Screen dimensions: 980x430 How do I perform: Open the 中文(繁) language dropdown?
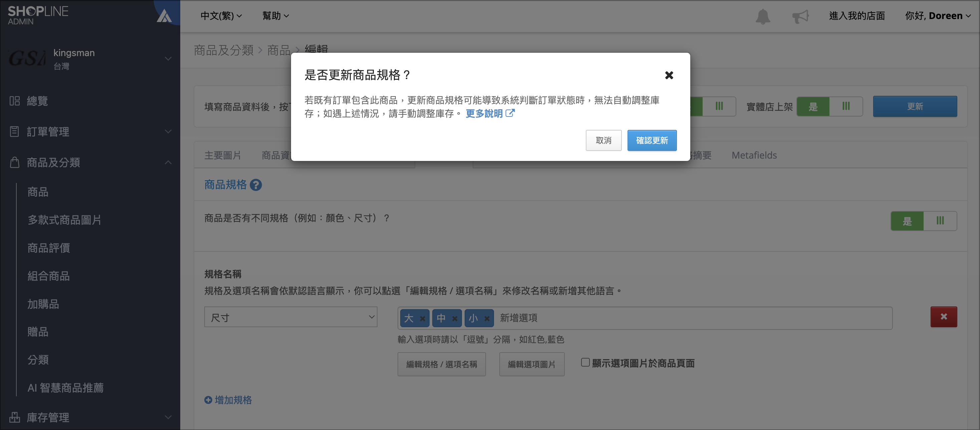[x=221, y=16]
